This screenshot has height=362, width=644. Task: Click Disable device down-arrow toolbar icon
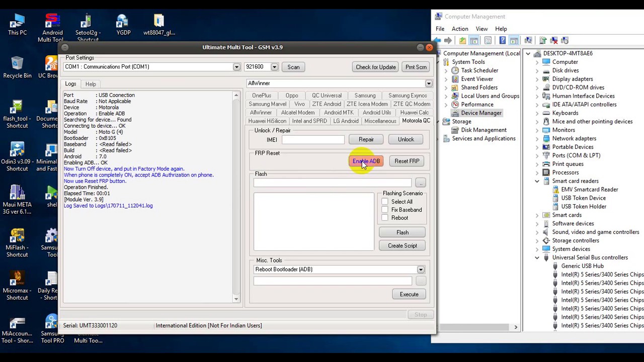(x=565, y=40)
